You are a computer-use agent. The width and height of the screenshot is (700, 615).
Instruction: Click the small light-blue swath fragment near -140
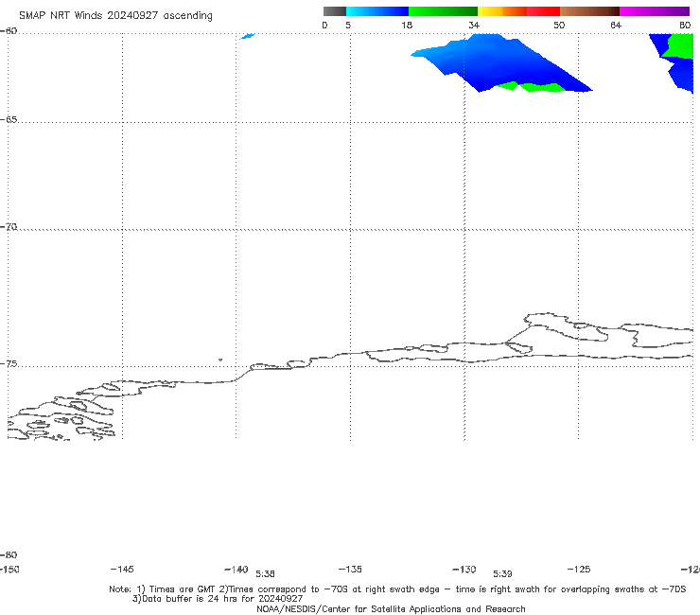tap(247, 36)
